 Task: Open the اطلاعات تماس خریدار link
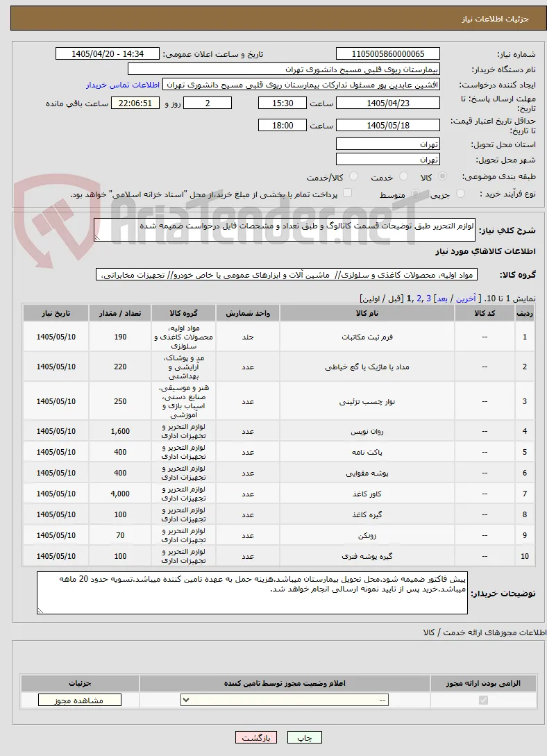pyautogui.click(x=123, y=85)
